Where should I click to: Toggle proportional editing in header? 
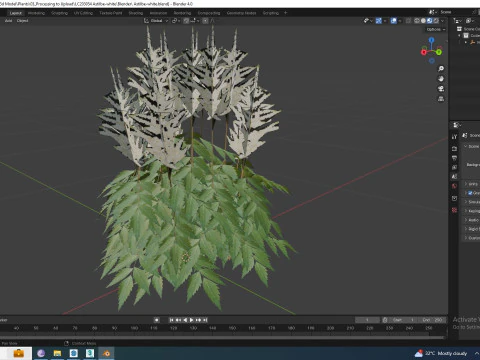pos(205,21)
